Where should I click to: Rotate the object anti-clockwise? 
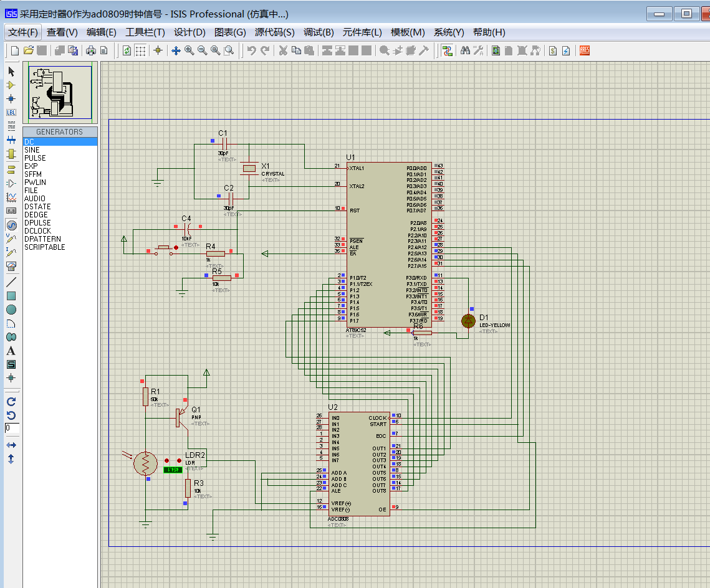pyautogui.click(x=11, y=415)
